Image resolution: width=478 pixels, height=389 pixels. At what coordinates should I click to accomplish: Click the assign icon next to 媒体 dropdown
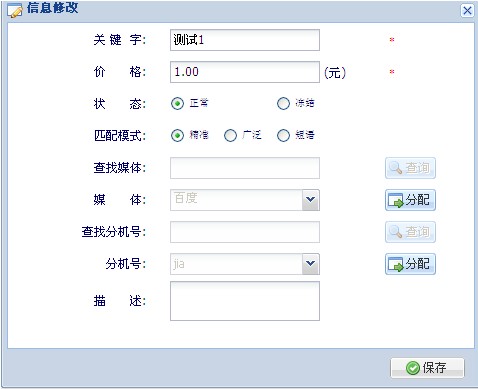tap(396, 200)
